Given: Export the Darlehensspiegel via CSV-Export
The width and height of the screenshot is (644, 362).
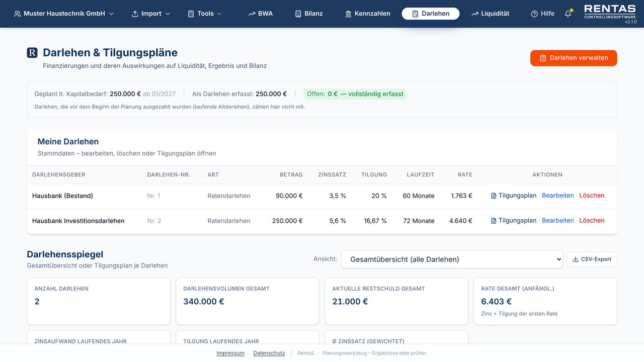Looking at the screenshot, I should click(x=592, y=259).
